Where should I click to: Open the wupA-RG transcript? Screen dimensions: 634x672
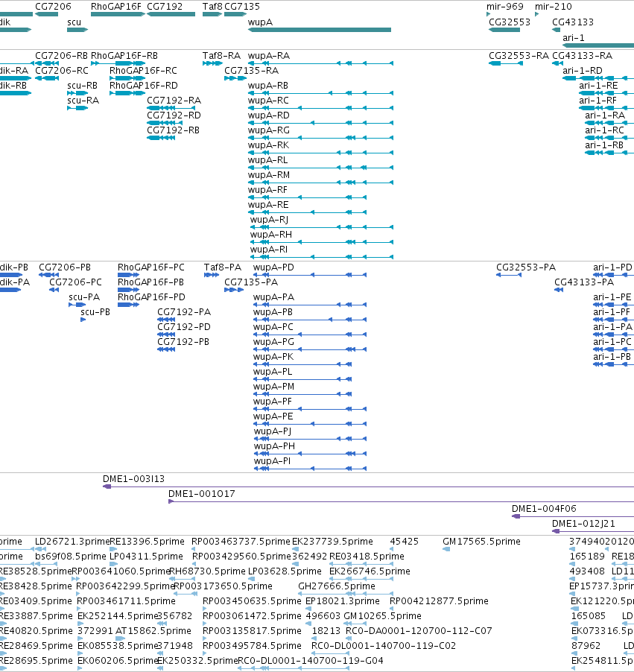[x=269, y=130]
